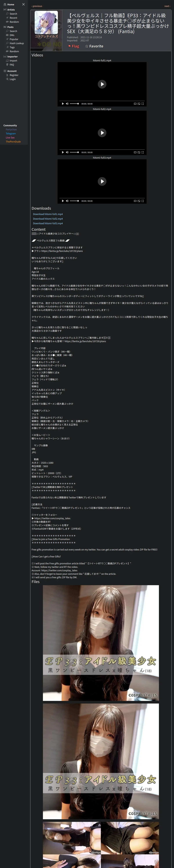174x868 pixels.
Task: Add the post to favorites with star
Action: 94,46
